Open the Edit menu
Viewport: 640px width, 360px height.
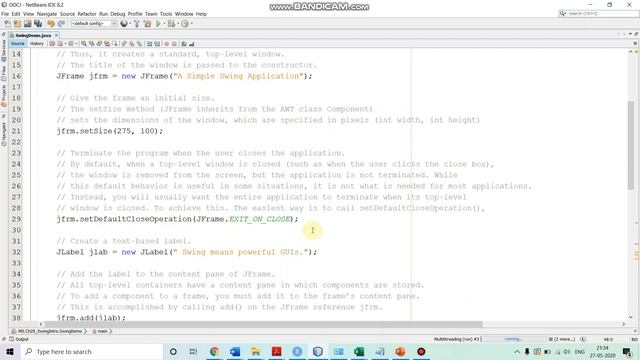point(16,14)
